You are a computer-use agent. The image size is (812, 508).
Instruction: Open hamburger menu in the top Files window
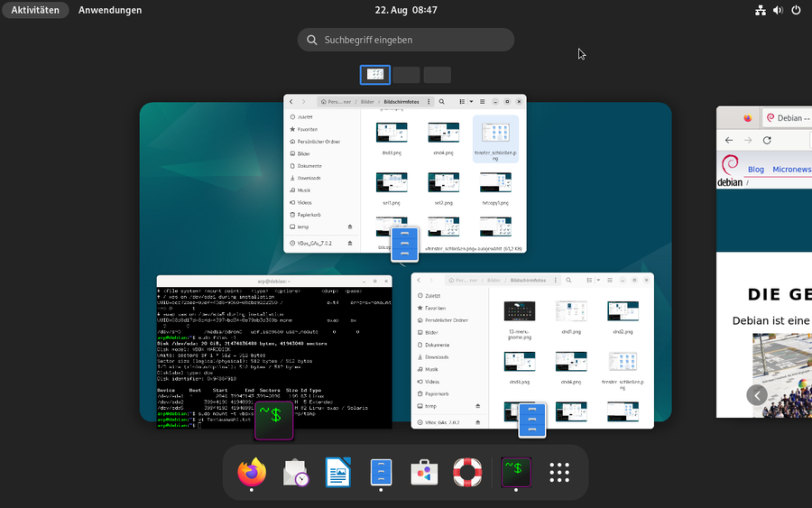click(x=482, y=101)
